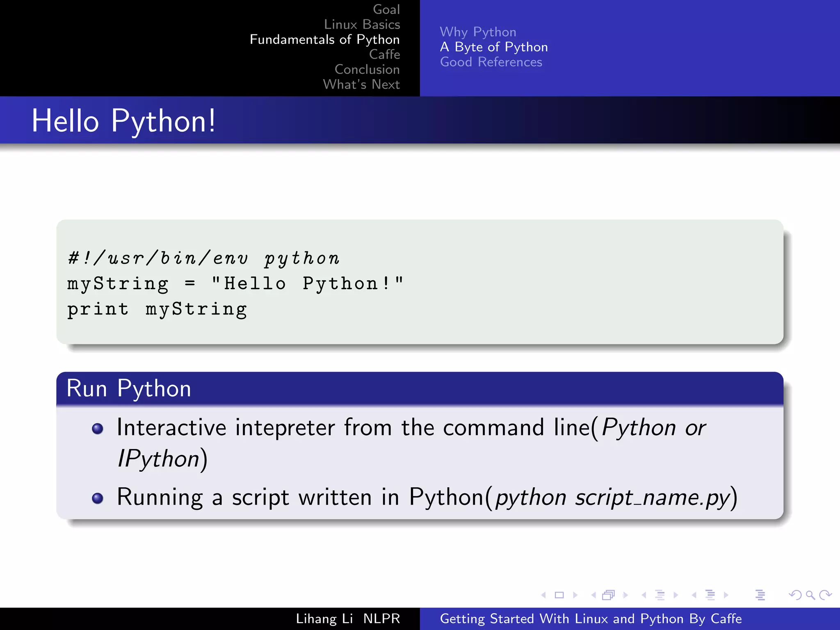
Task: Click the print myString code line
Action: (157, 309)
